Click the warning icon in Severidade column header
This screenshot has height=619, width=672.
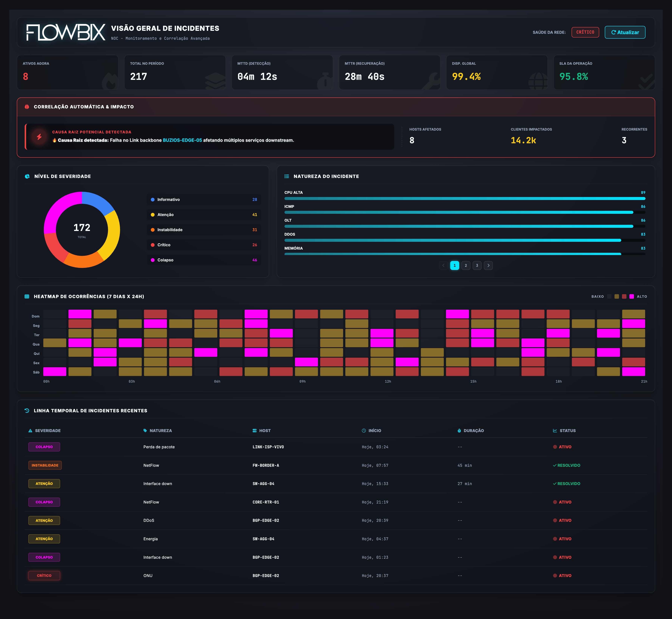click(x=30, y=431)
